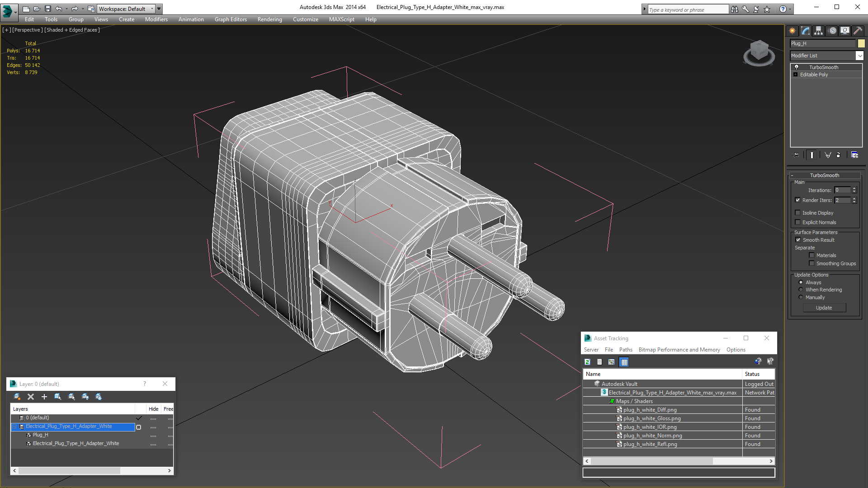Click Configure Modifier Sets icon
868x488 pixels.
[x=854, y=155]
